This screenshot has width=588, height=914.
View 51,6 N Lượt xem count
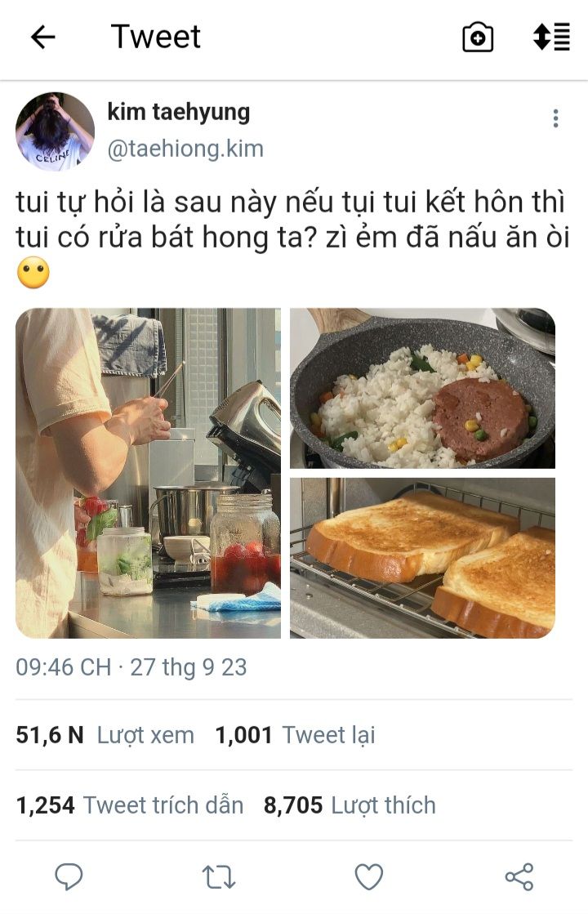click(105, 735)
